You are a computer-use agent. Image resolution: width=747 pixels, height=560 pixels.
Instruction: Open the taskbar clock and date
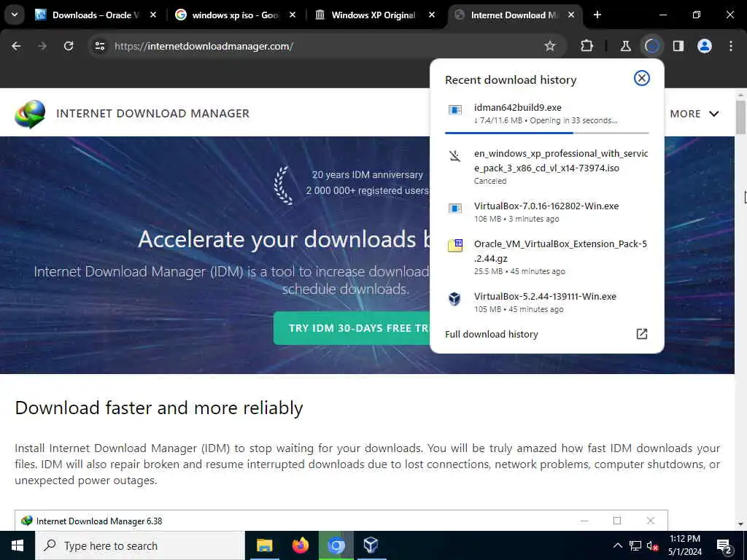pyautogui.click(x=685, y=545)
